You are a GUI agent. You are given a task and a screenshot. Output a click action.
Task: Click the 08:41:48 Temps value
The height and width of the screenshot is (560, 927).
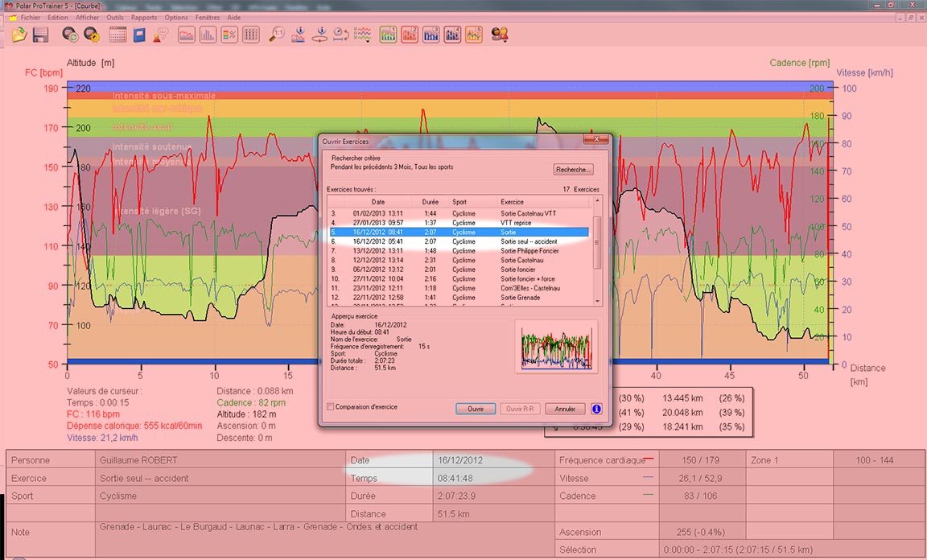[x=455, y=479]
